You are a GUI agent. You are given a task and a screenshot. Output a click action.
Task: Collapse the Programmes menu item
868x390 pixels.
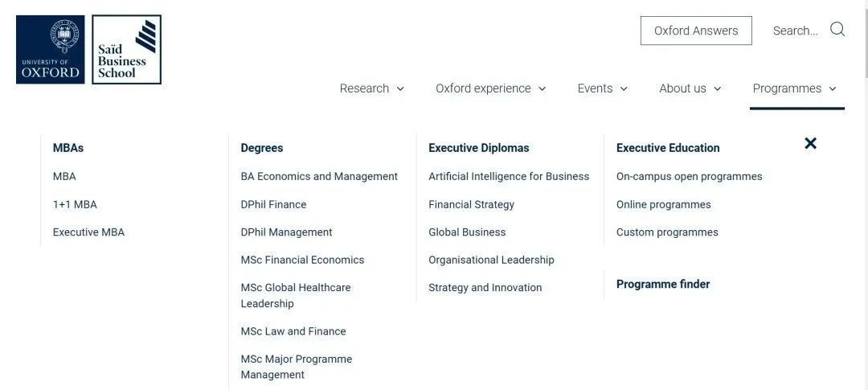pos(794,88)
